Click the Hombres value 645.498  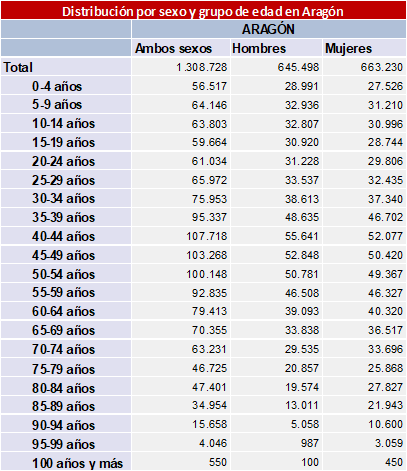coord(298,67)
